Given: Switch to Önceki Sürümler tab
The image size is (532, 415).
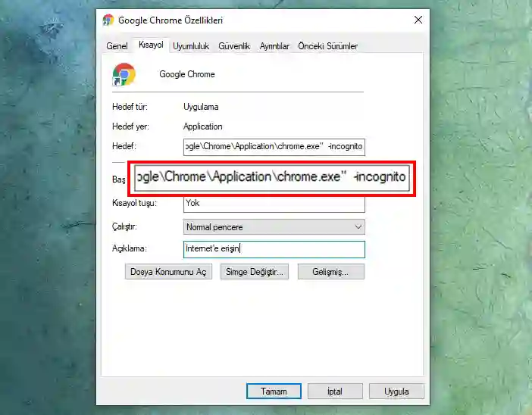Looking at the screenshot, I should click(327, 46).
